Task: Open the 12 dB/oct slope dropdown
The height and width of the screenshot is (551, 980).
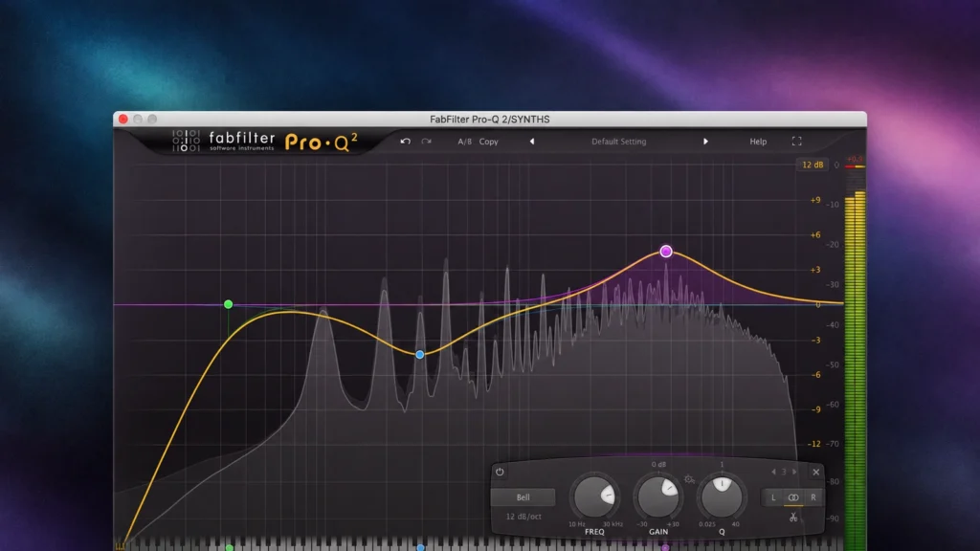Action: [523, 517]
